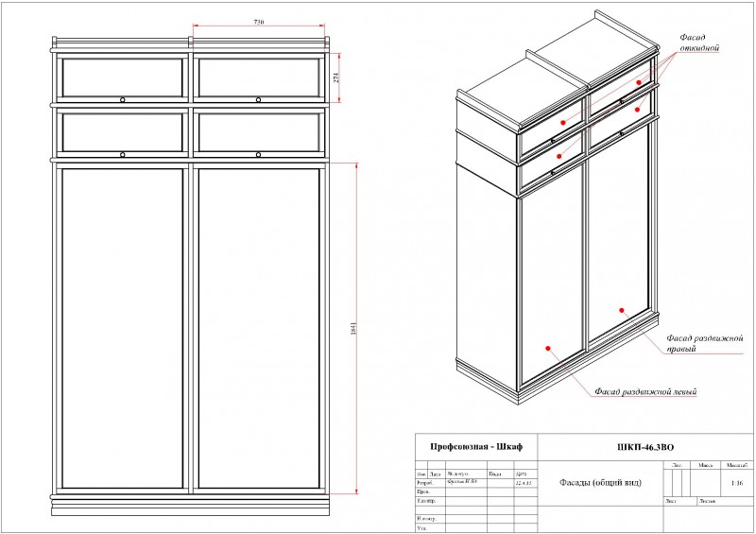
Task: Click the 'Фасады (общий вид)' sheet name
Action: (x=600, y=482)
